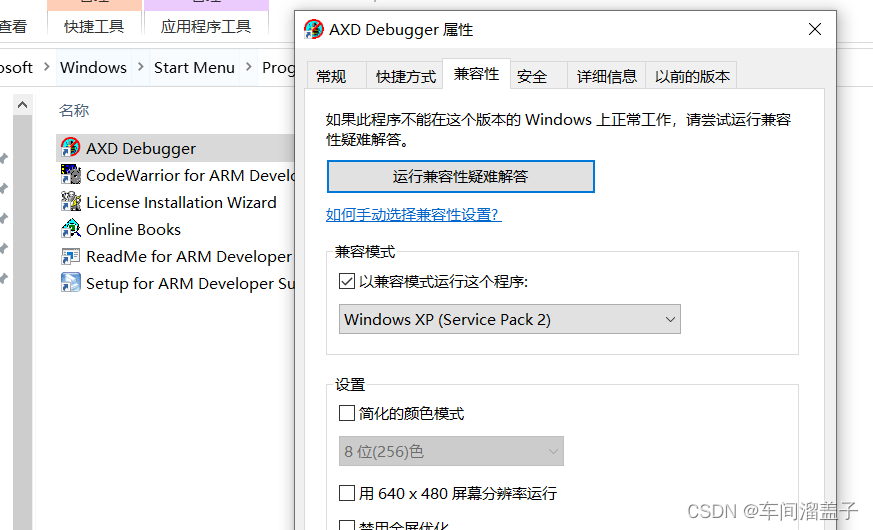Close the AXD Debugger 属性 dialog
The image size is (873, 530).
click(815, 29)
